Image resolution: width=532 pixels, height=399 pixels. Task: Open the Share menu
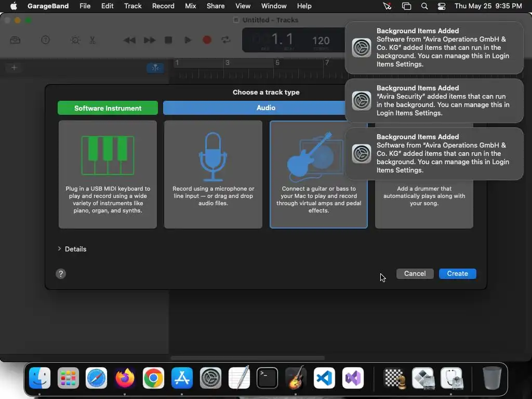pos(216,6)
